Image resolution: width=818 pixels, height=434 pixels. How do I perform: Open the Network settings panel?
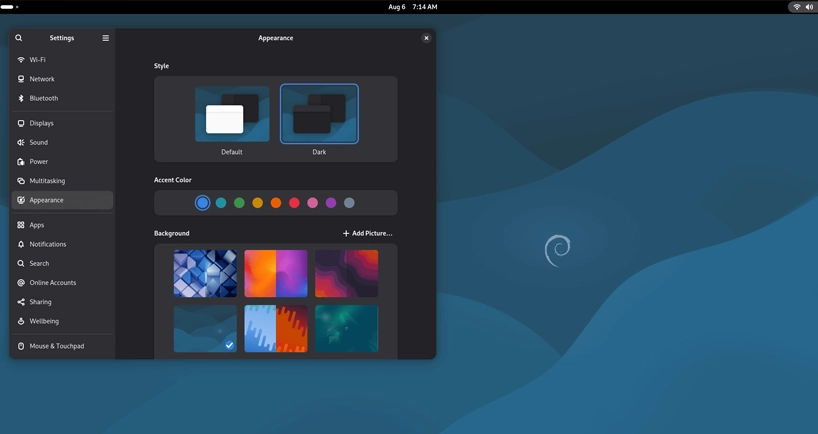pyautogui.click(x=62, y=79)
